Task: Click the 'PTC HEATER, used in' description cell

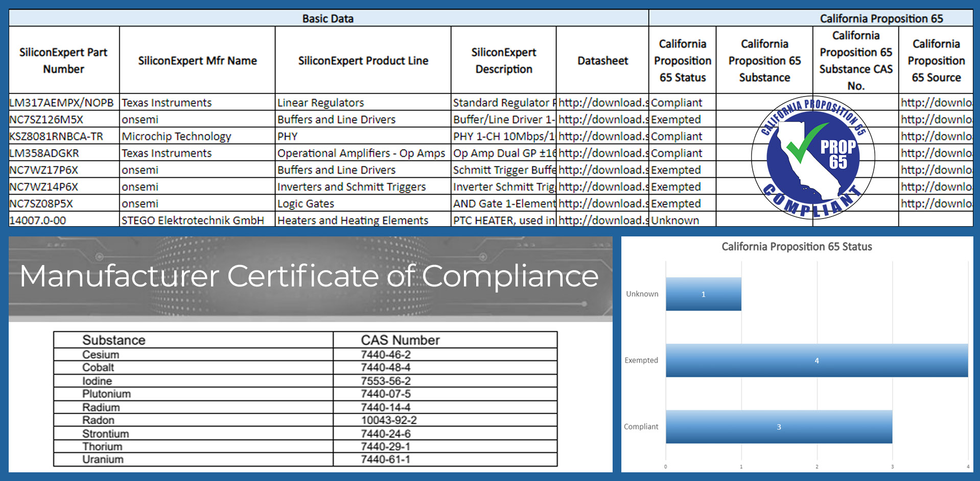Action: point(504,220)
